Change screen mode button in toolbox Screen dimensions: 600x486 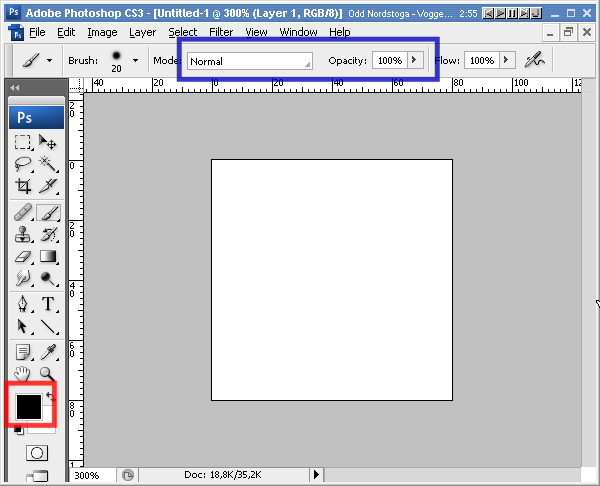[x=37, y=476]
